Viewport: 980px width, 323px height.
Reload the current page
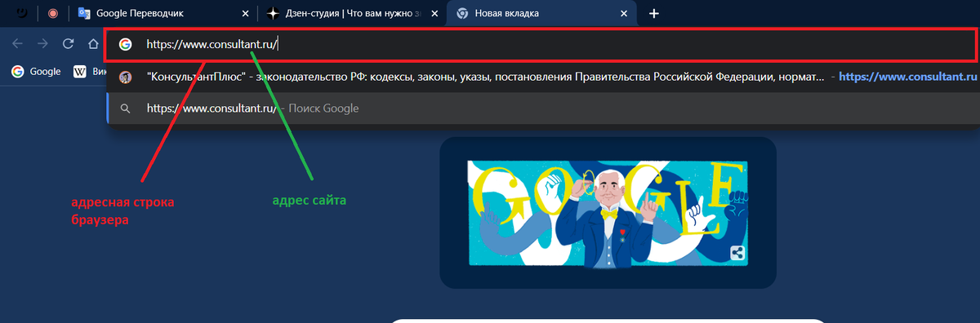(x=69, y=44)
